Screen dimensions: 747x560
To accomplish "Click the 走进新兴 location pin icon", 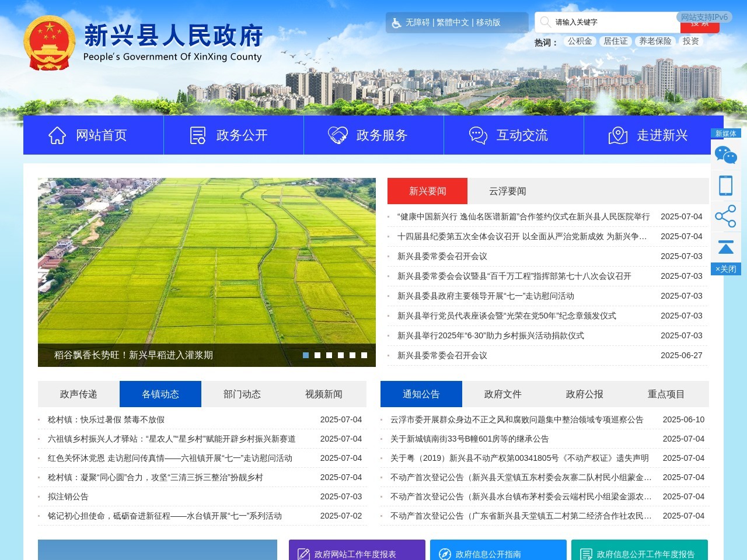I will click(x=618, y=135).
